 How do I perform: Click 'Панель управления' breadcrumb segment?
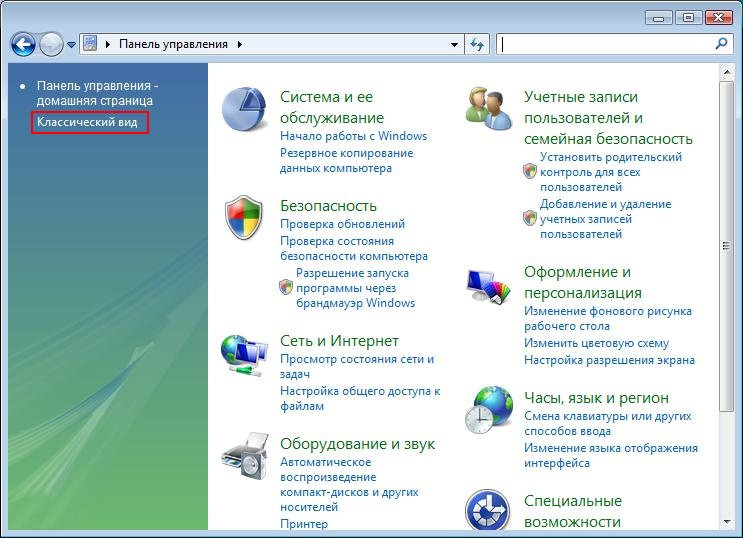click(173, 44)
